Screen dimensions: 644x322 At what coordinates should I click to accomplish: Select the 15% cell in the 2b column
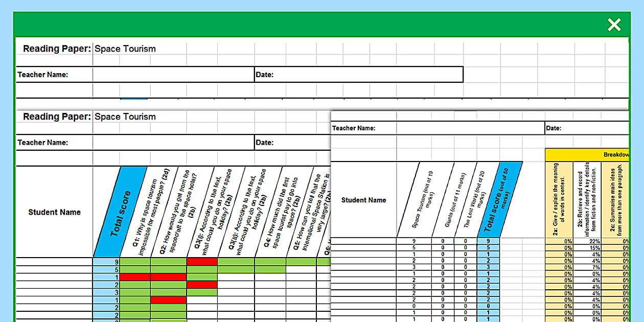(587, 248)
